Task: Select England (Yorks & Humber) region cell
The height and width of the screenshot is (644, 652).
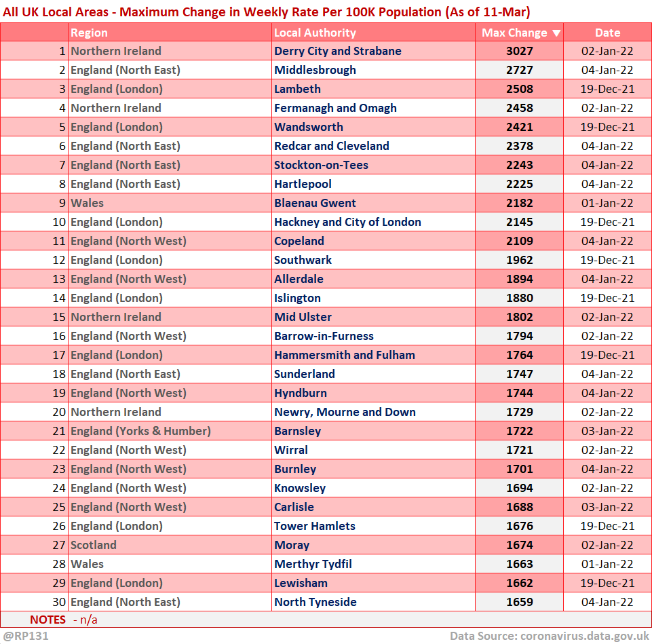Action: (140, 431)
